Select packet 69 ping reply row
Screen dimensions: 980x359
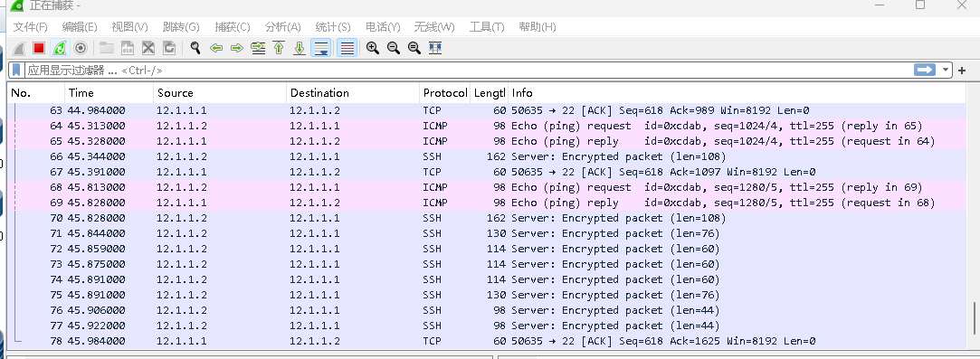(488, 203)
